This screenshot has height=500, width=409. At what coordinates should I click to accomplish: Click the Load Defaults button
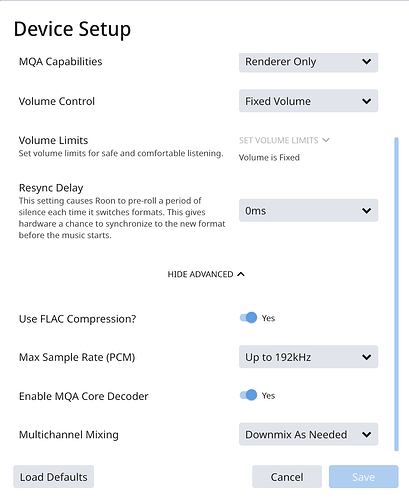coord(53,477)
